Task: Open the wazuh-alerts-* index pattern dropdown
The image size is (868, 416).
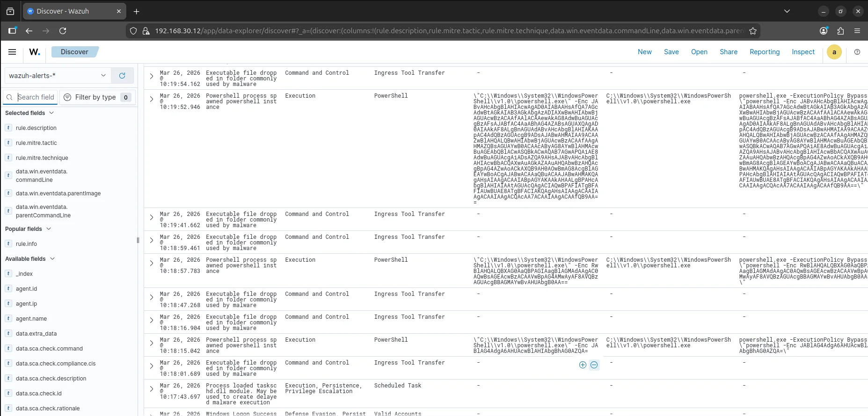Action: [58, 76]
